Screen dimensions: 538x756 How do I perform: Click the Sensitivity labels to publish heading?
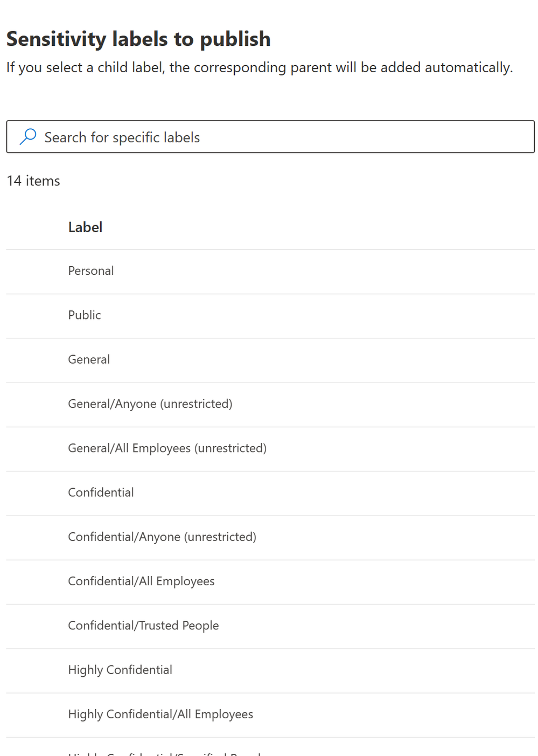tap(138, 39)
